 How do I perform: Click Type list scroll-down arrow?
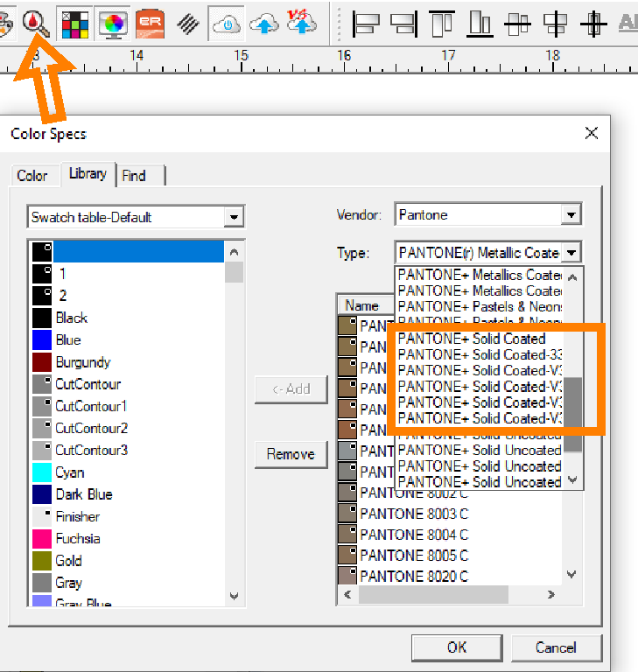click(572, 479)
